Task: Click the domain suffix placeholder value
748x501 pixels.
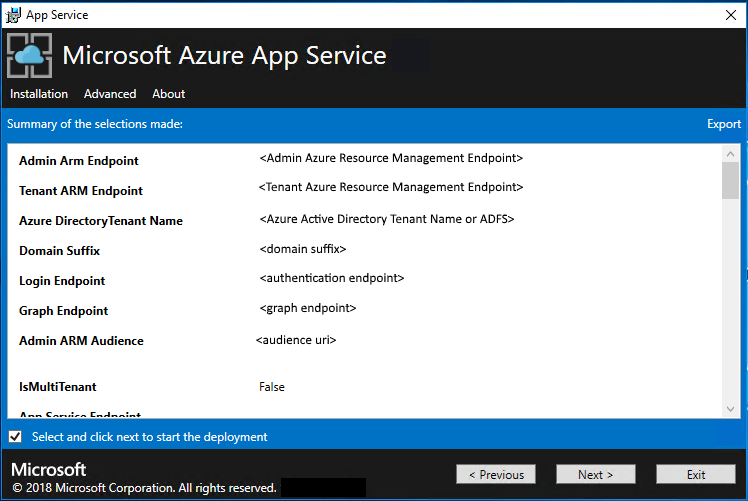Action: (303, 249)
